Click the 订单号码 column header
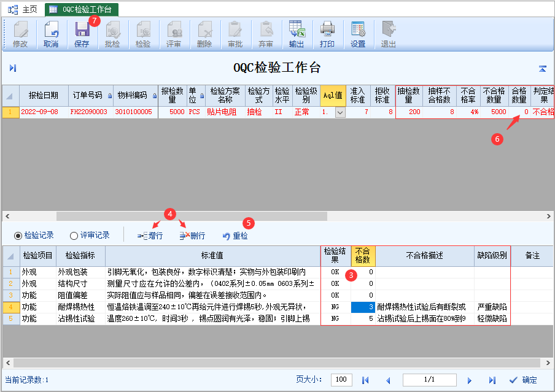Image resolution: width=555 pixels, height=392 pixels. [x=90, y=96]
